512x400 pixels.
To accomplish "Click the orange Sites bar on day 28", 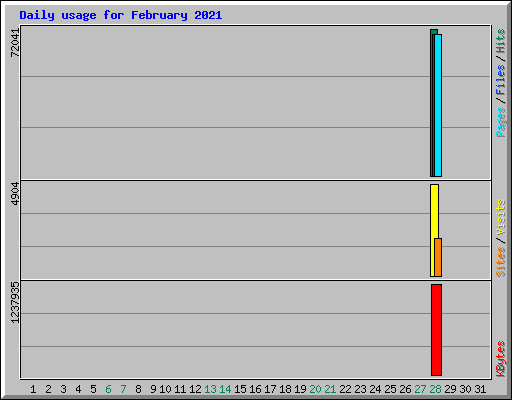I will (x=438, y=257).
